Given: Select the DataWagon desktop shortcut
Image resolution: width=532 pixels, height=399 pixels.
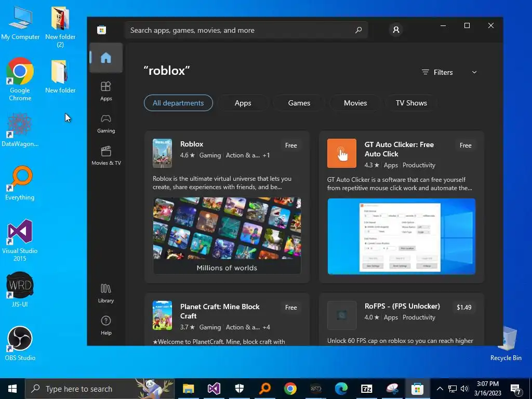Looking at the screenshot, I should [x=20, y=130].
